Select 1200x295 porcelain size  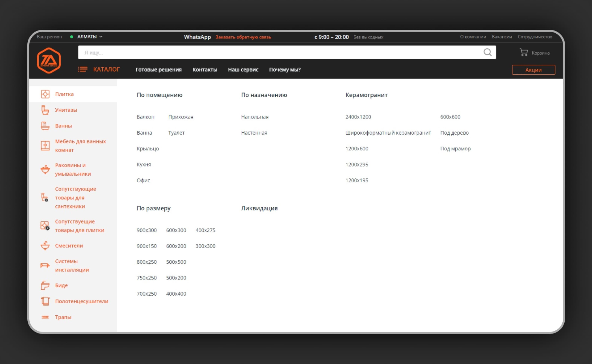click(x=357, y=164)
